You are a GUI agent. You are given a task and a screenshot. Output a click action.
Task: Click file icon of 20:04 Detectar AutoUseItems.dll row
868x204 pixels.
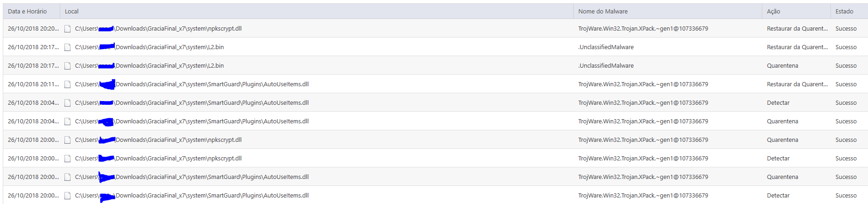(67, 103)
